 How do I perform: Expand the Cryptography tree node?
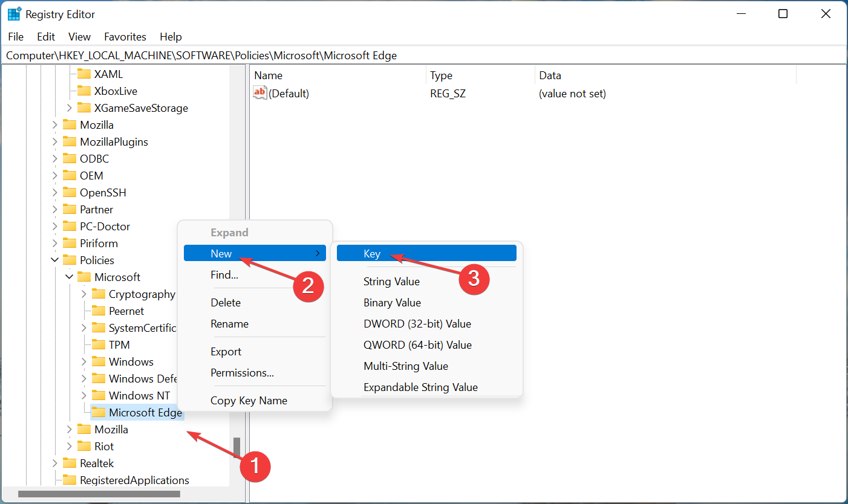83,294
